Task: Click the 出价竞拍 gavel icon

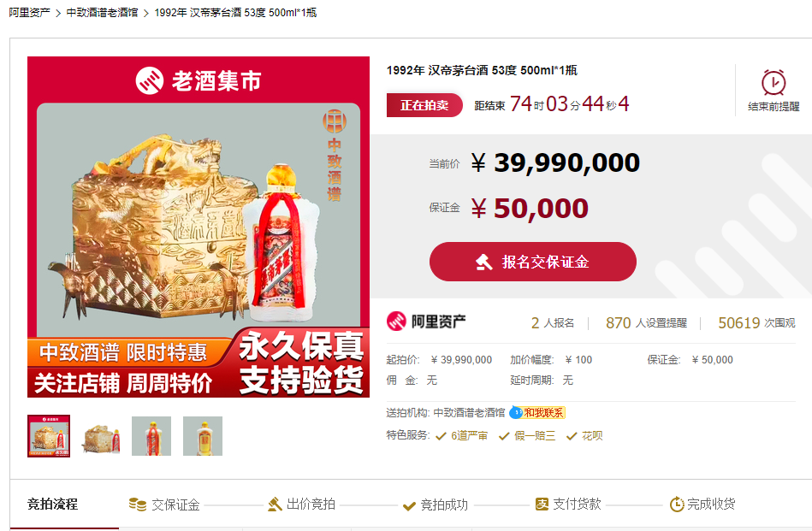Action: pos(275,504)
